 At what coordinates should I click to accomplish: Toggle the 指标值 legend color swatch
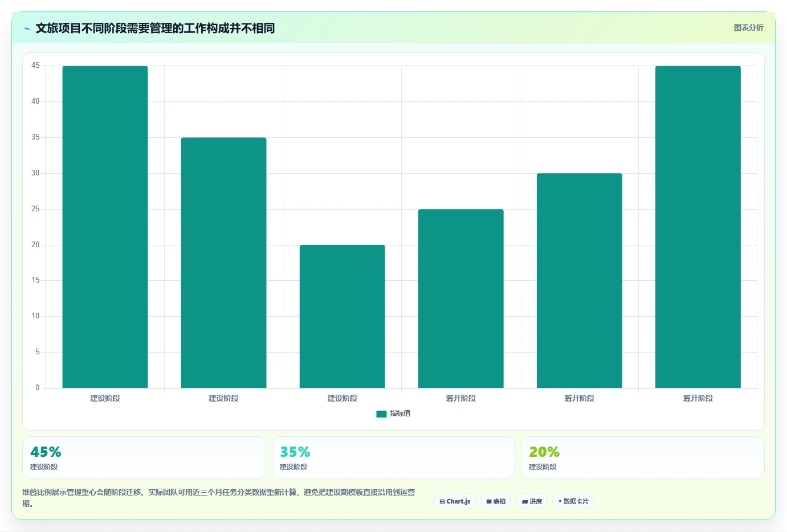coord(381,414)
